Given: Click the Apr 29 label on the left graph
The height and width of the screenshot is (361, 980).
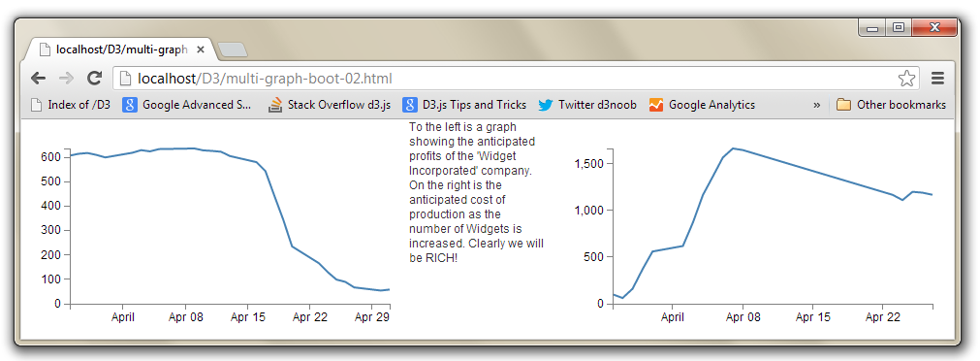Looking at the screenshot, I should pyautogui.click(x=372, y=317).
